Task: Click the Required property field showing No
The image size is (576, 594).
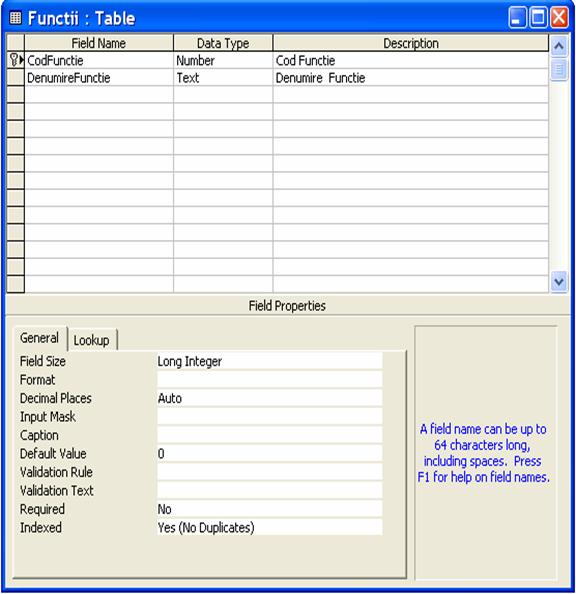Action: (x=269, y=509)
